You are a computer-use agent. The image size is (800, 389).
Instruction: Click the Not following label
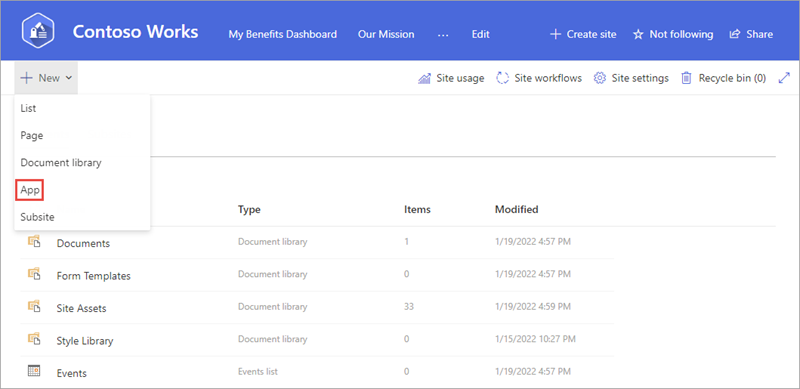pyautogui.click(x=681, y=34)
